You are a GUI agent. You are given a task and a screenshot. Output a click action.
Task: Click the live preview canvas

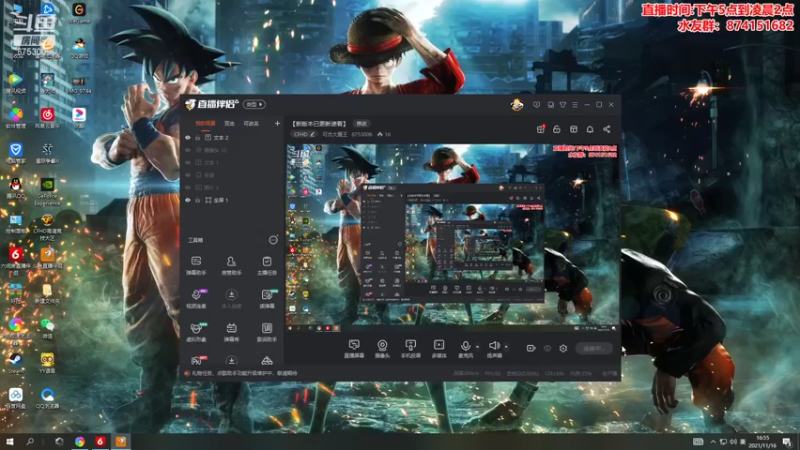453,237
